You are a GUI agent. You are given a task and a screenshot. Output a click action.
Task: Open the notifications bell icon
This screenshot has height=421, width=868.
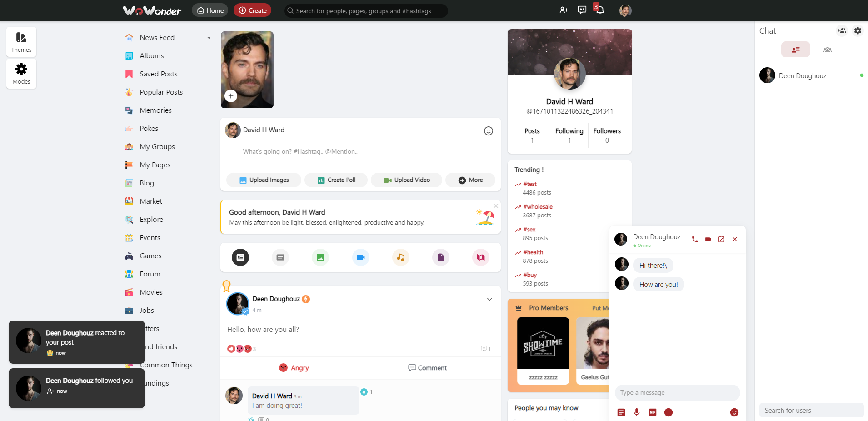point(600,10)
